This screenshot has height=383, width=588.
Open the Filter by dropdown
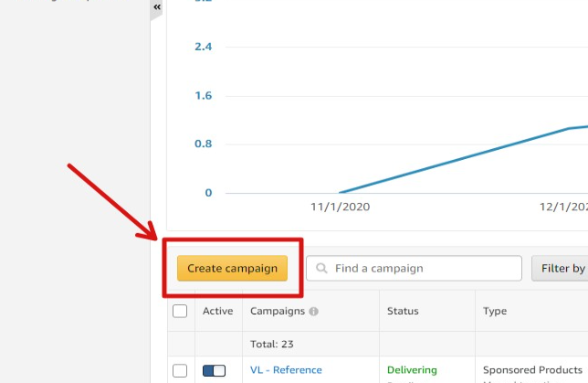[560, 268]
